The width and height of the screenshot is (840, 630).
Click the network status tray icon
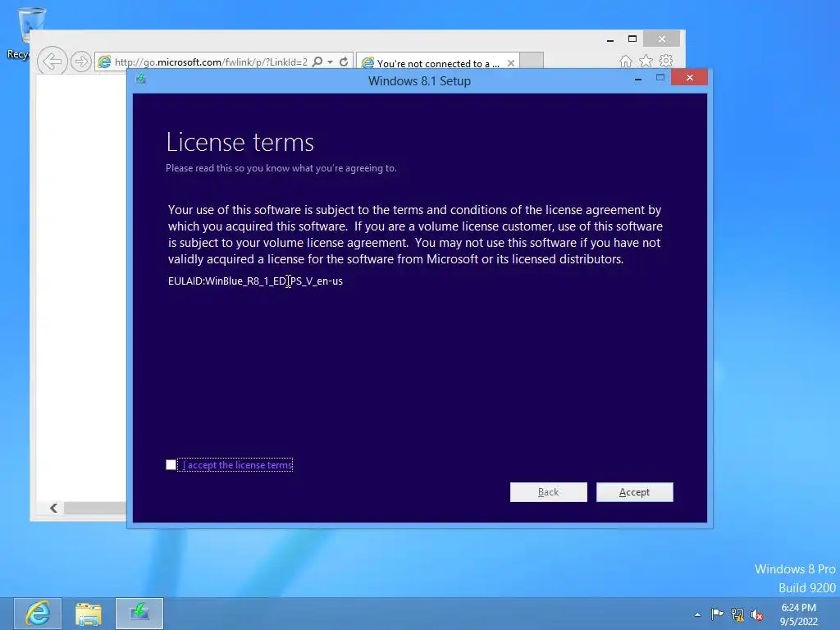coord(737,614)
